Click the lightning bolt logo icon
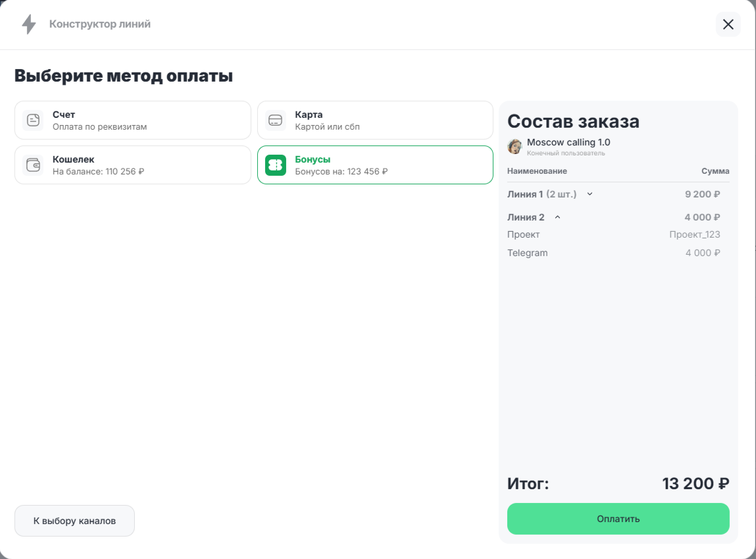The image size is (756, 559). (29, 24)
